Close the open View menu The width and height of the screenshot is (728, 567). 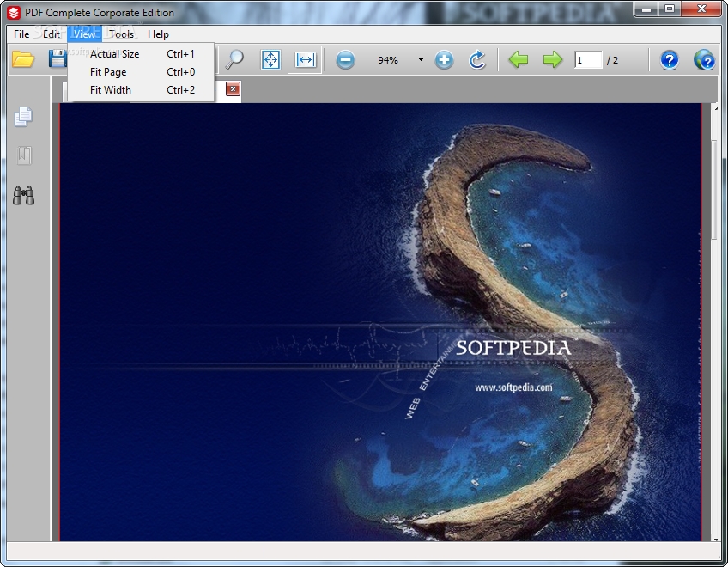pyautogui.click(x=84, y=34)
